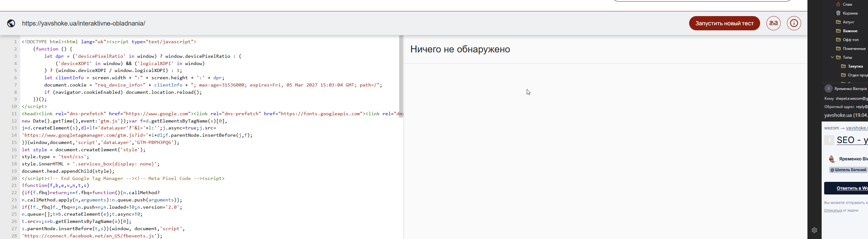Open Отдел прод subfolder in mail client
The height and width of the screenshot is (239, 868).
click(858, 75)
